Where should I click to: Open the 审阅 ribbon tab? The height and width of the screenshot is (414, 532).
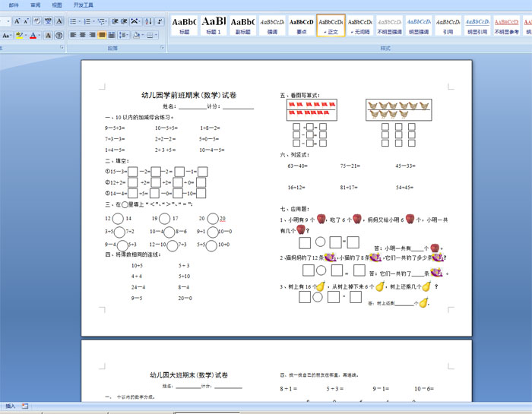[x=35, y=5]
